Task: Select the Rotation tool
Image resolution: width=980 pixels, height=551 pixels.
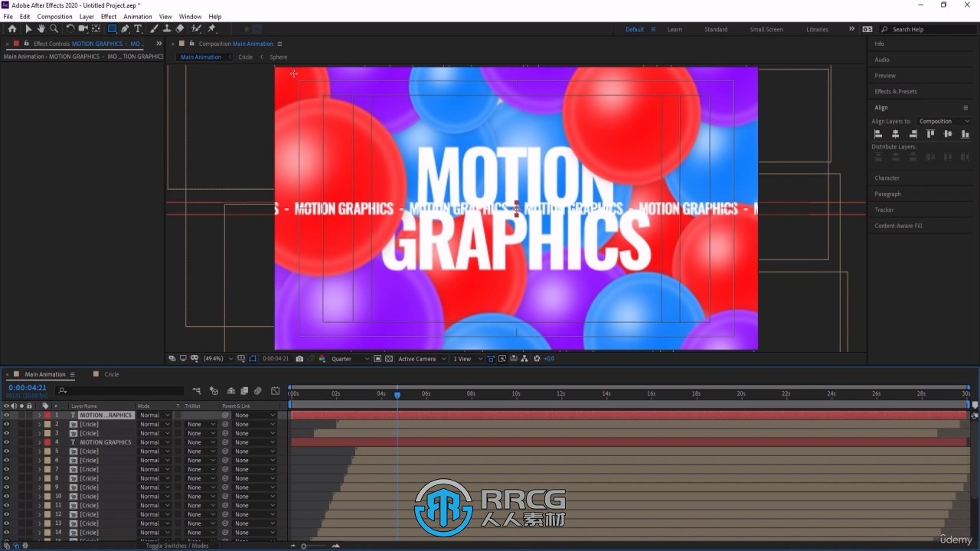Action: click(x=70, y=29)
